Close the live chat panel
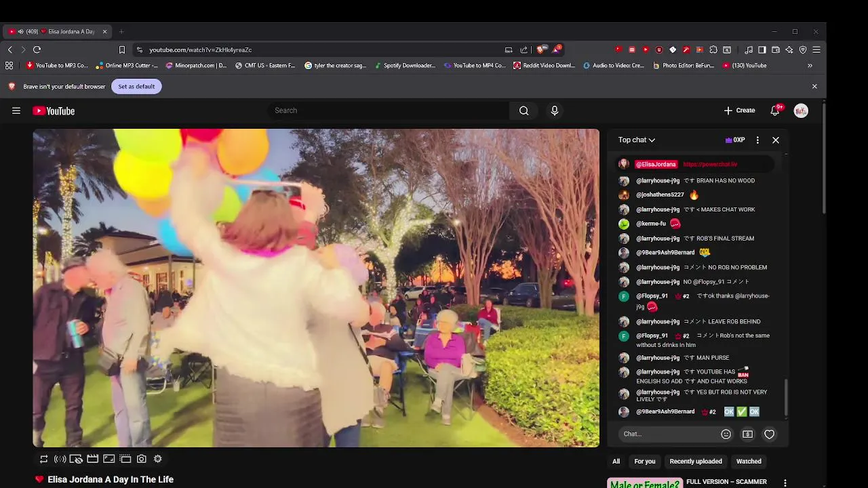The width and height of the screenshot is (868, 488). (776, 140)
